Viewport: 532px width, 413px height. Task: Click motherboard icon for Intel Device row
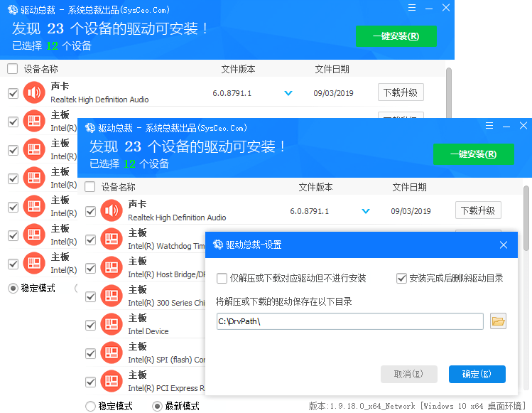[x=112, y=324]
